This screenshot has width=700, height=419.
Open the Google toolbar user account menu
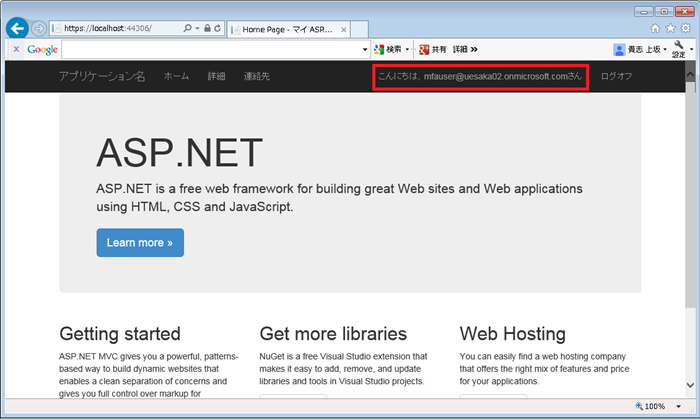tap(640, 50)
